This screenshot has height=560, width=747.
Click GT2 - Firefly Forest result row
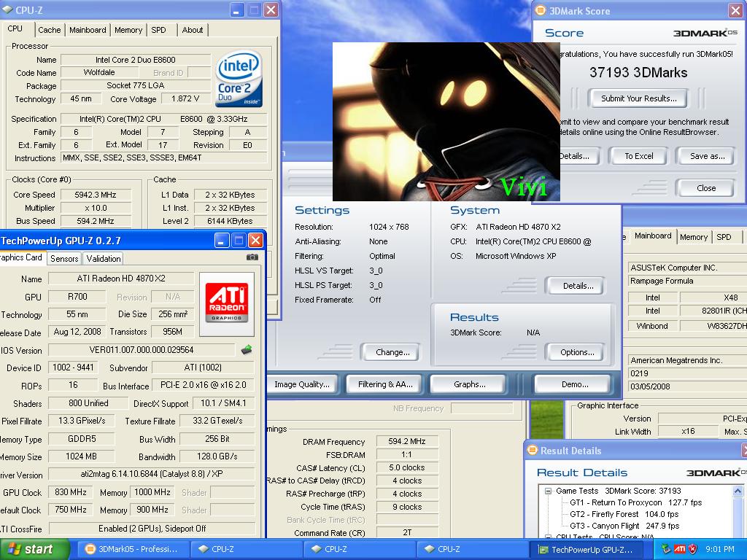tap(624, 514)
